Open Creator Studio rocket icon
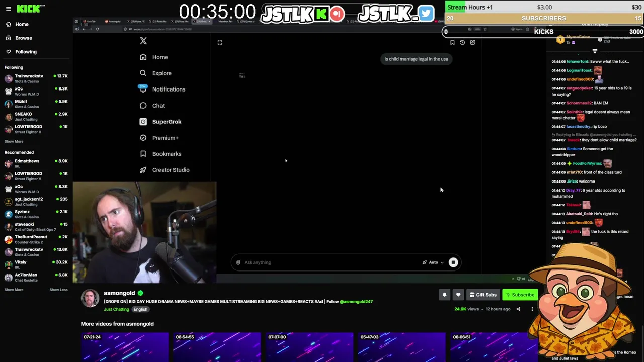 [143, 170]
